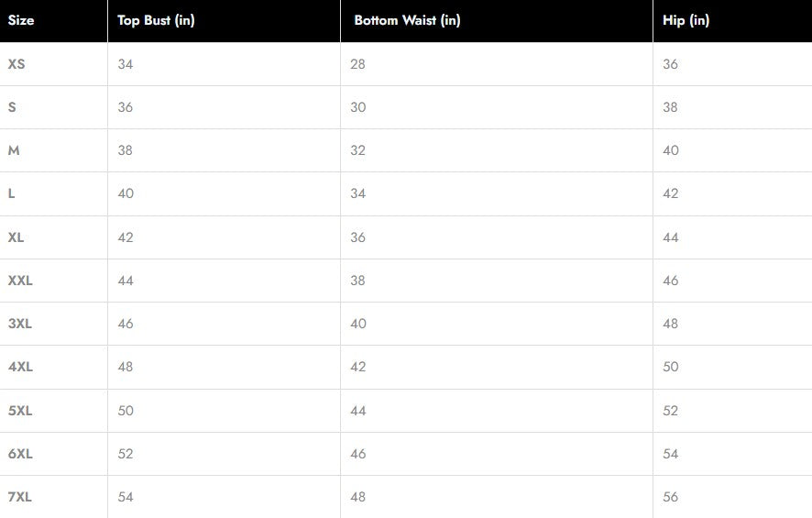
Task: Click the Hip (in) column header
Action: coord(686,20)
